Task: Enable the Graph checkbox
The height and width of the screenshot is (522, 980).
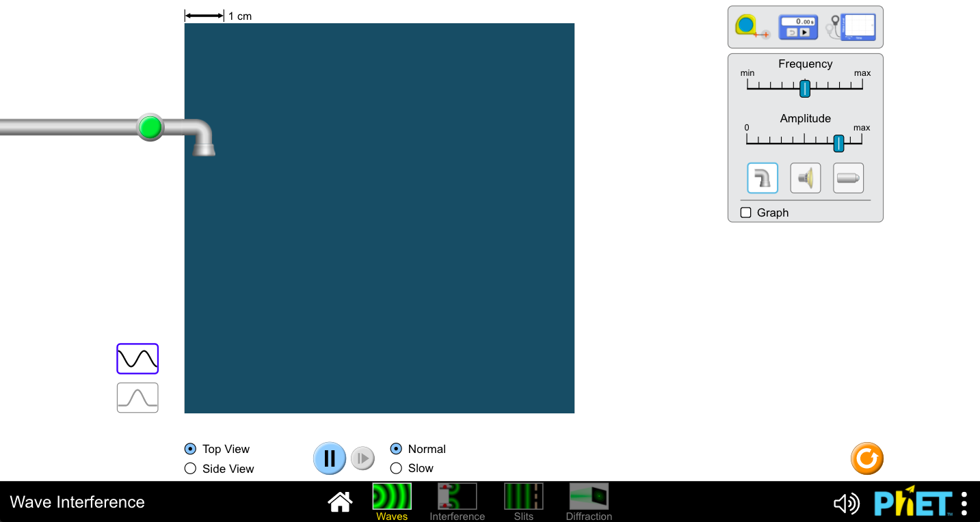Action: 746,212
